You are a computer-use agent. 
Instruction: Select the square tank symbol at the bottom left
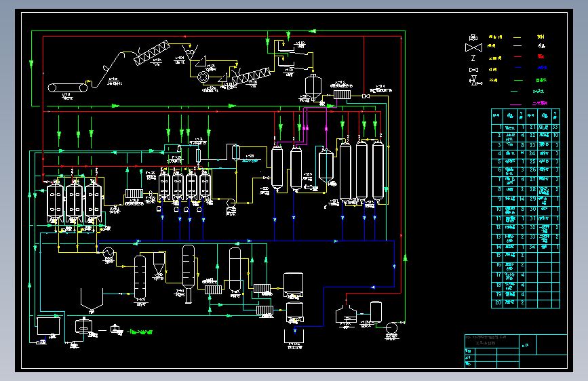48,326
